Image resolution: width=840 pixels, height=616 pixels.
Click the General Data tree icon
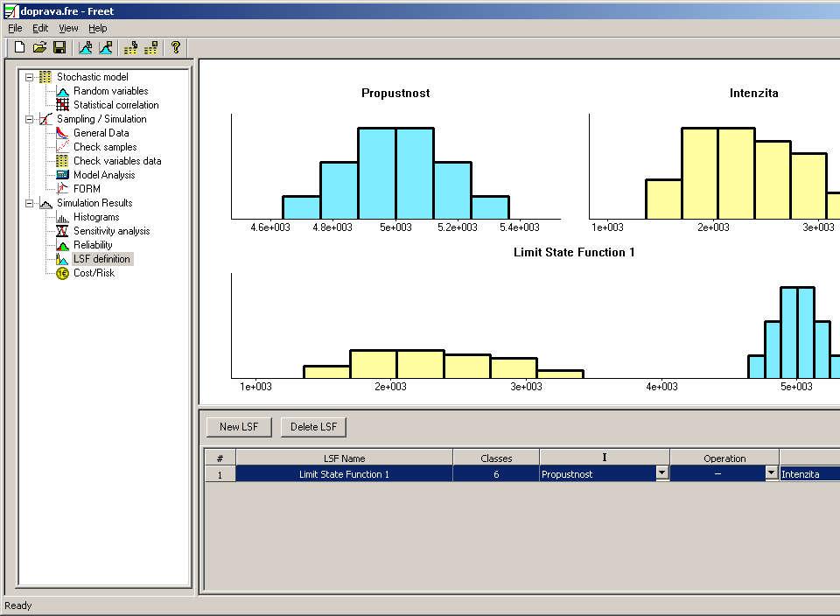pyautogui.click(x=63, y=133)
